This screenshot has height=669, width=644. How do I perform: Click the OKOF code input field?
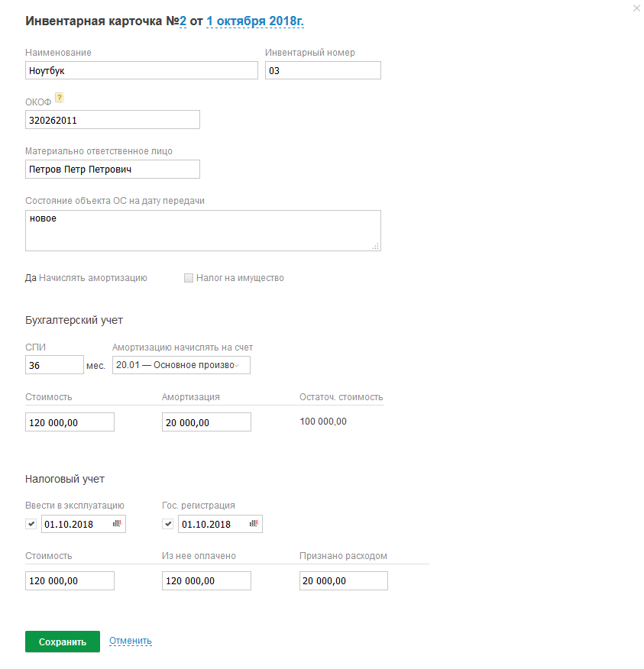tap(112, 120)
